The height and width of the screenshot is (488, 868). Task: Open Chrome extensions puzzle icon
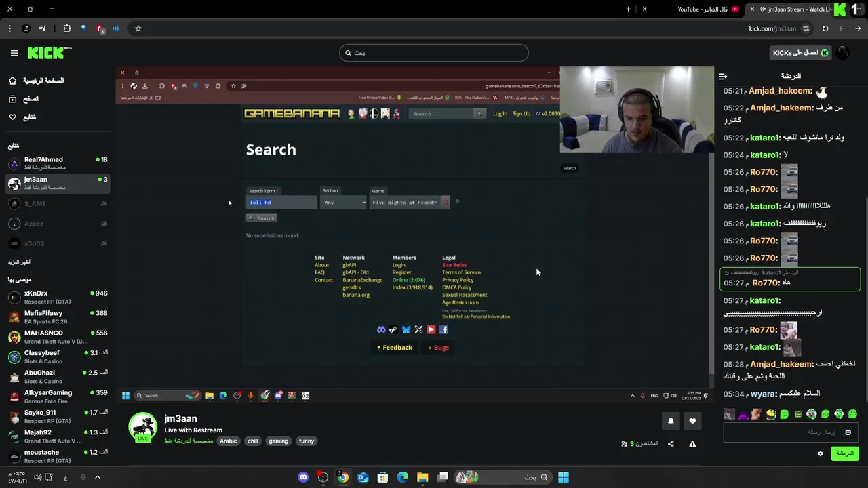point(67,28)
